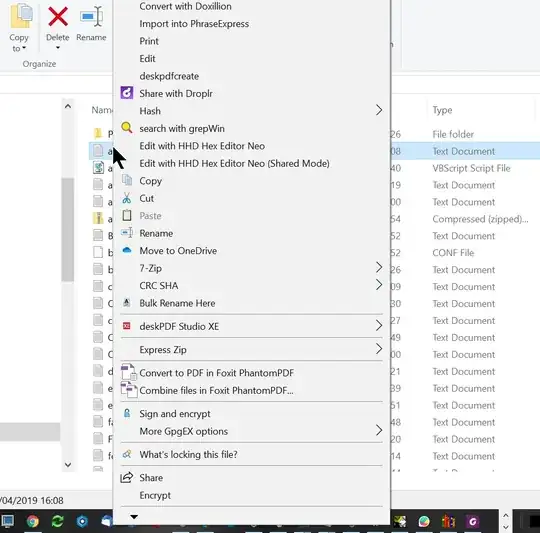Expand the CRC SHA submenu arrow
The image size is (540, 533).
click(379, 285)
